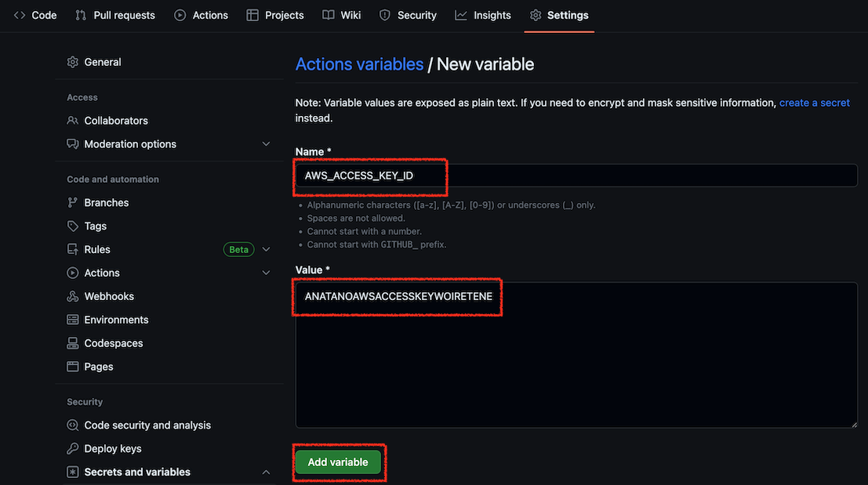The image size is (868, 485).
Task: Collapse the Secrets and variables section
Action: [x=266, y=472]
